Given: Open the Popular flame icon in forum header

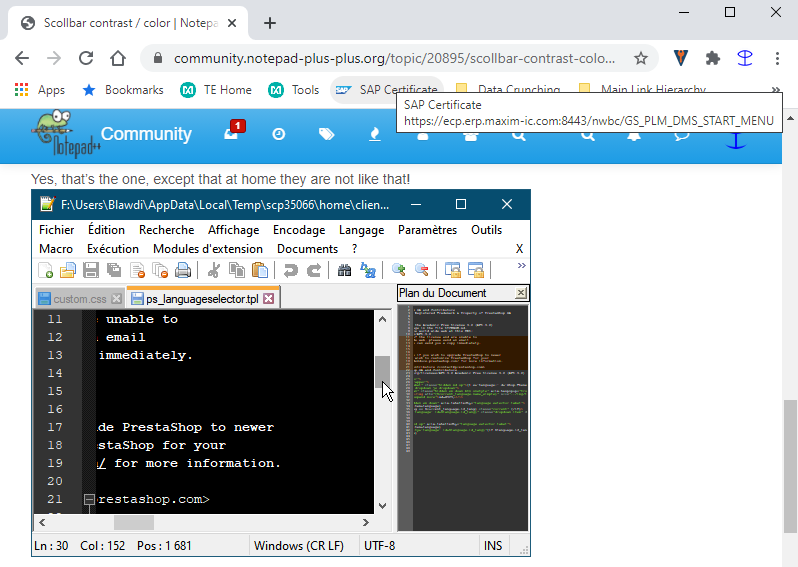Looking at the screenshot, I should (x=375, y=134).
